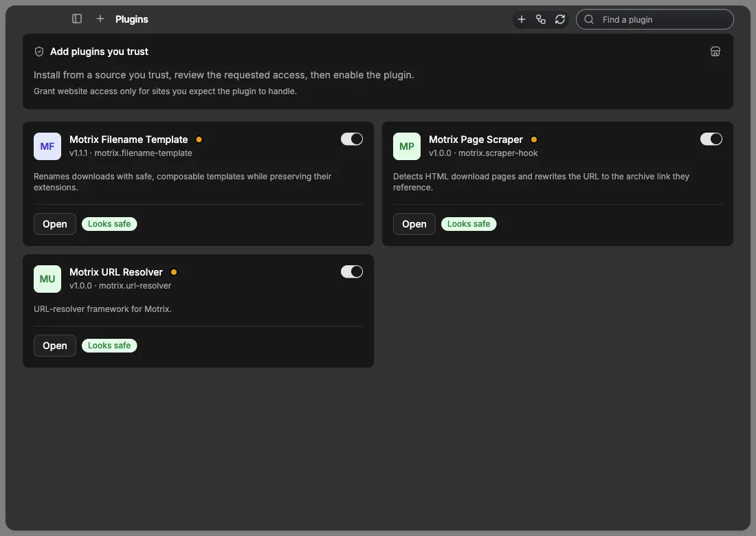Viewport: 756px width, 536px height.
Task: Click the MU plugin avatar
Action: point(47,279)
